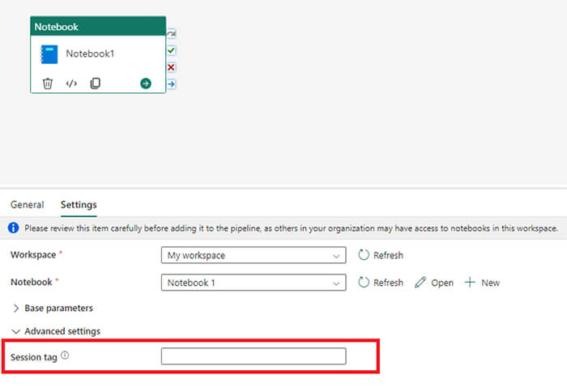
Task: Create a New notebook
Action: (482, 283)
